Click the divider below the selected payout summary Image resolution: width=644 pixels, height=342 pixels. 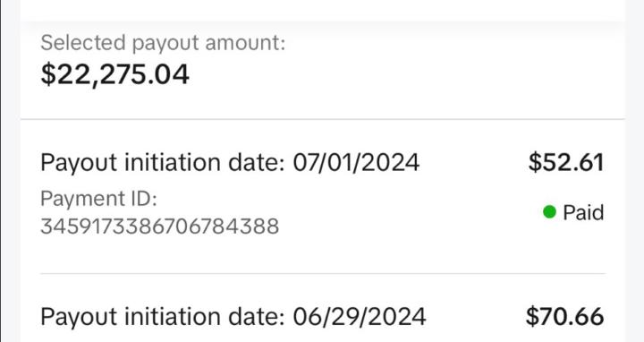(322, 119)
